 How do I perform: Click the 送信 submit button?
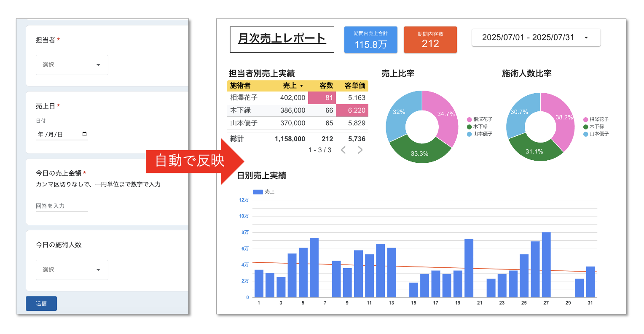(x=41, y=304)
